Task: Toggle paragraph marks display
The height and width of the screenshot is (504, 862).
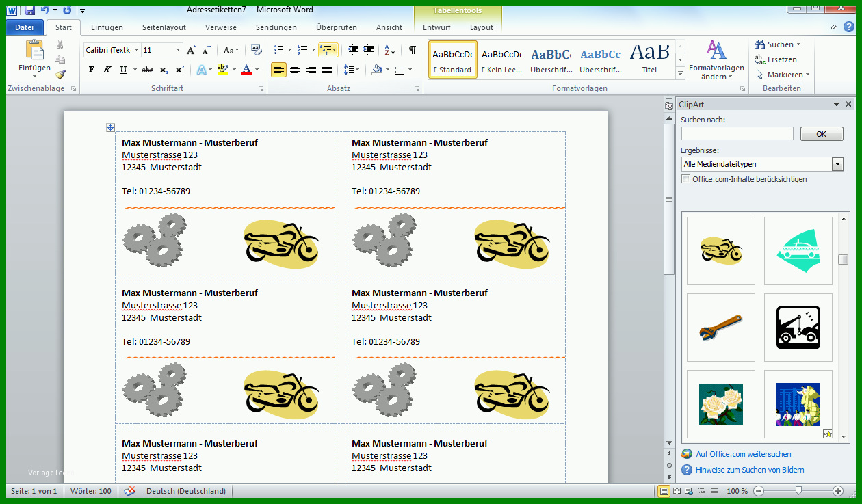Action: pyautogui.click(x=412, y=50)
